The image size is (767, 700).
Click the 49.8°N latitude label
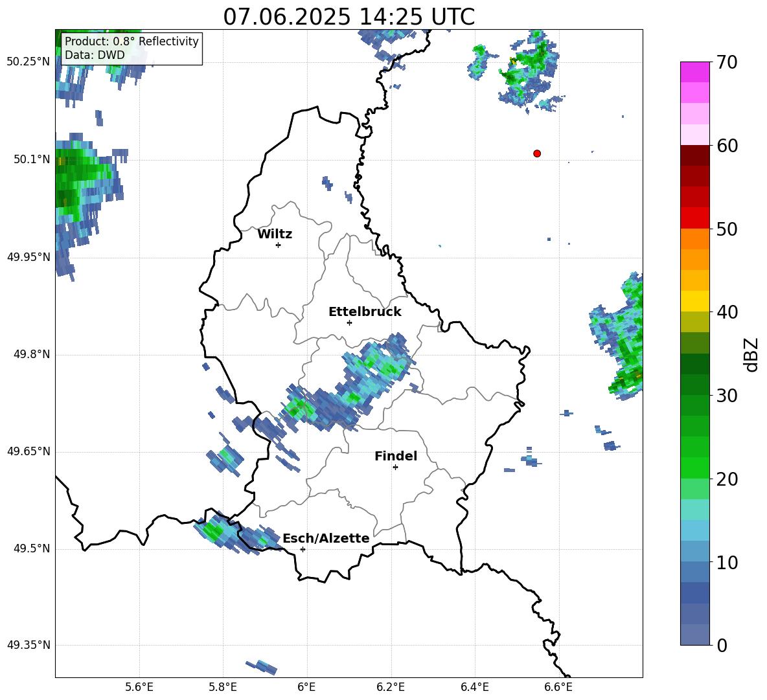point(32,354)
